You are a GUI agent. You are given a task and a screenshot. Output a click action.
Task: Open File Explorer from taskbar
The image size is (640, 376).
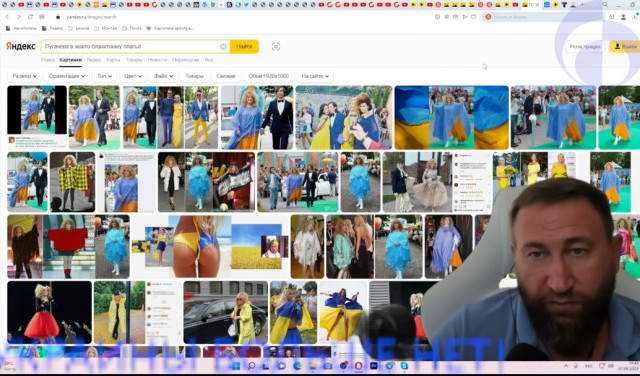click(313, 365)
